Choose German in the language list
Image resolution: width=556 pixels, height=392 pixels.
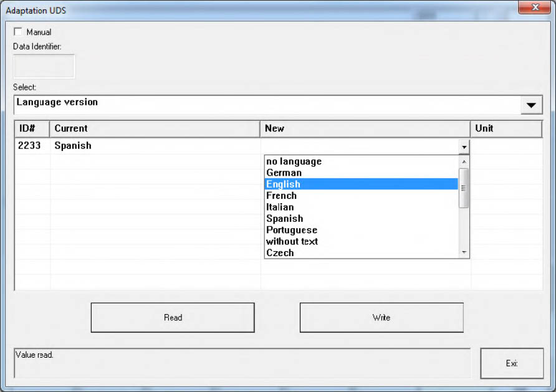click(x=284, y=173)
